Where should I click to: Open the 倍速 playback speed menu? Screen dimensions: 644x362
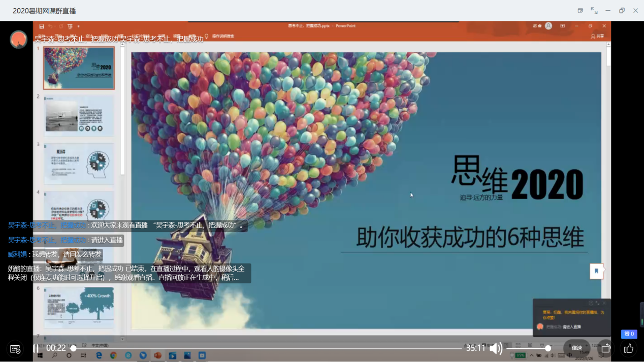pyautogui.click(x=576, y=348)
